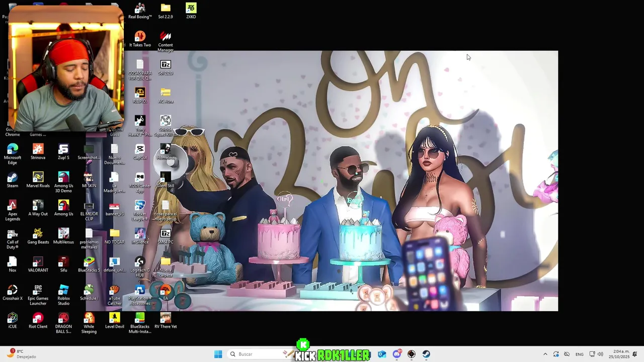Open Logitech G HUB shortcut
The height and width of the screenshot is (362, 644).
(140, 266)
